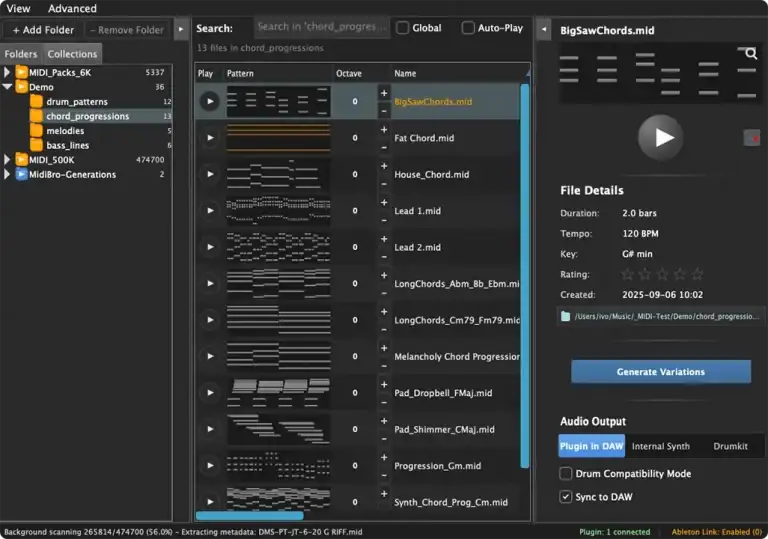The height and width of the screenshot is (539, 768).
Task: Click the Remove Folder button
Action: [127, 30]
